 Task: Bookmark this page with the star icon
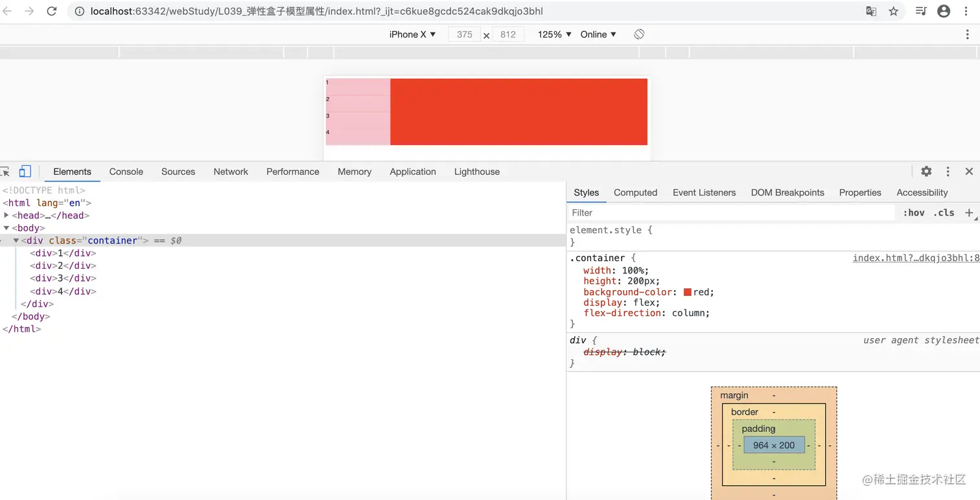[x=893, y=11]
